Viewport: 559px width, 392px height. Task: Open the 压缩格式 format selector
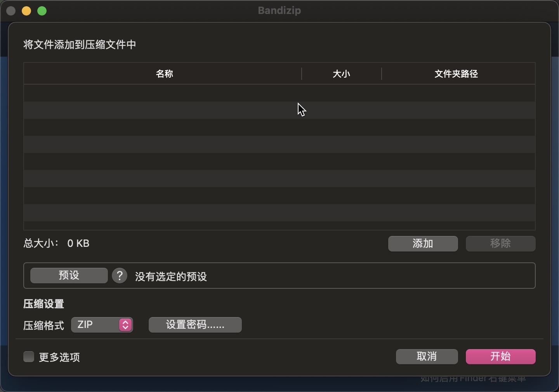point(102,325)
